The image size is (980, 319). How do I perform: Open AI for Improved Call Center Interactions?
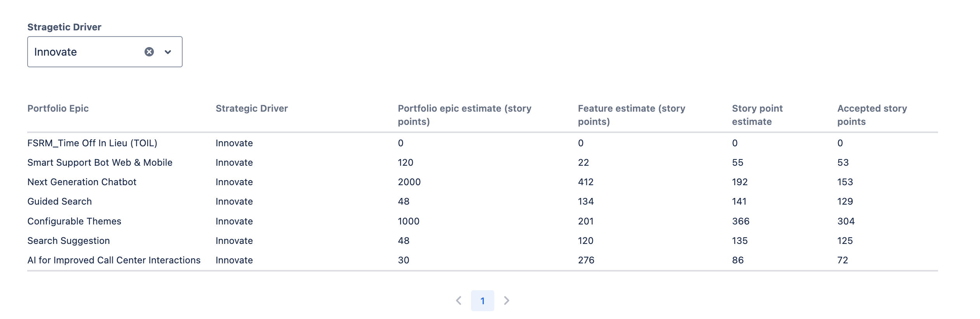(x=114, y=260)
